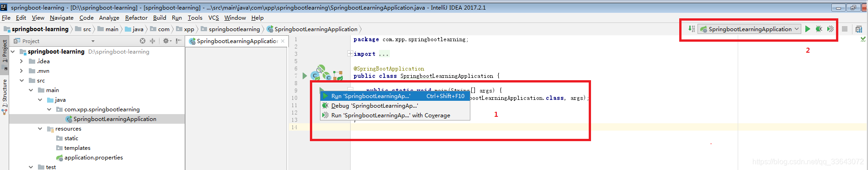Collapse the java folder chevron
The height and width of the screenshot is (170, 868).
[40, 99]
